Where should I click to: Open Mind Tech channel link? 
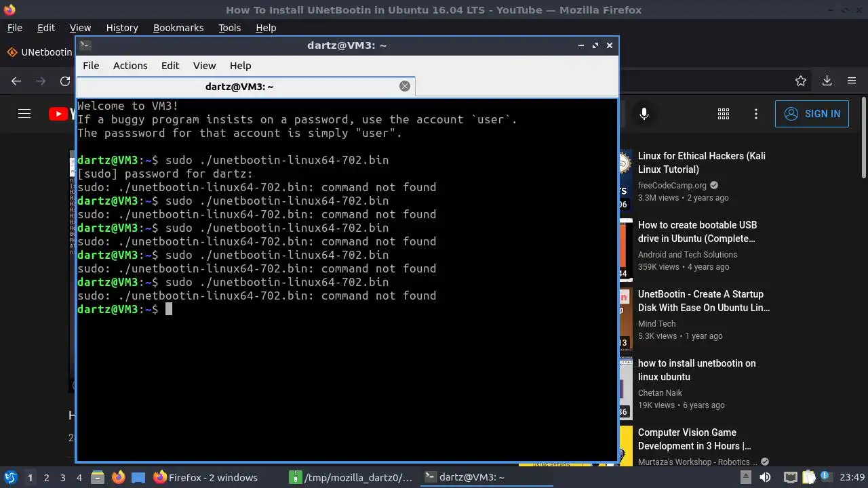(656, 324)
